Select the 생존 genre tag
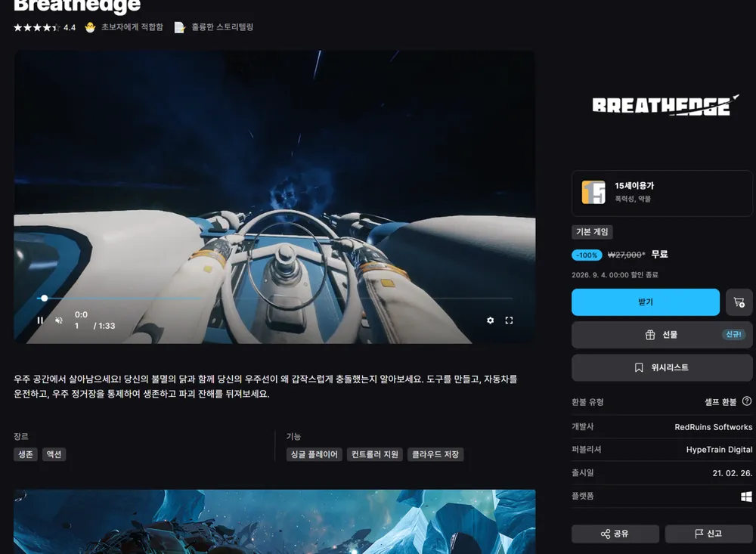The image size is (756, 554). pyautogui.click(x=26, y=454)
